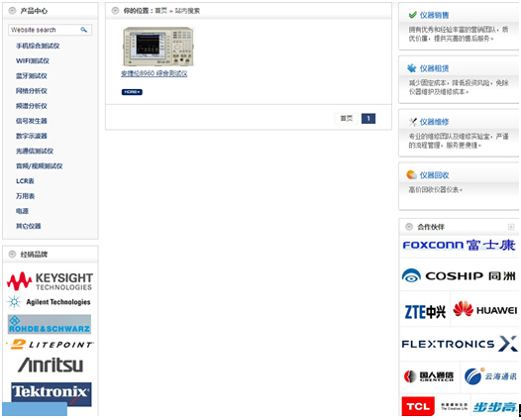Expand the 合作伙伴 panel plus button

511,227
